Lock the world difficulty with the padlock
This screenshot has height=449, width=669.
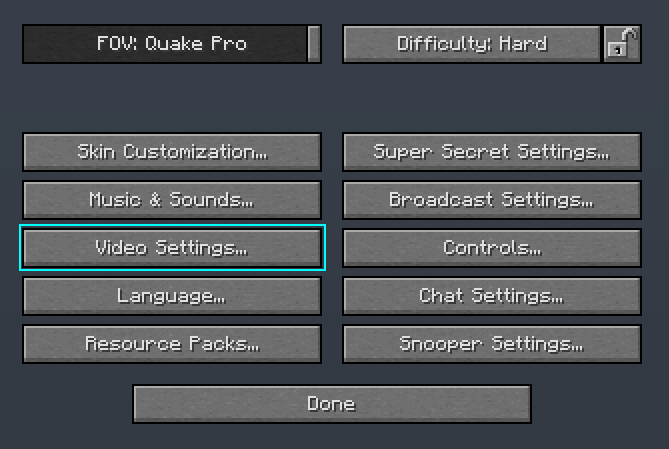pos(622,44)
